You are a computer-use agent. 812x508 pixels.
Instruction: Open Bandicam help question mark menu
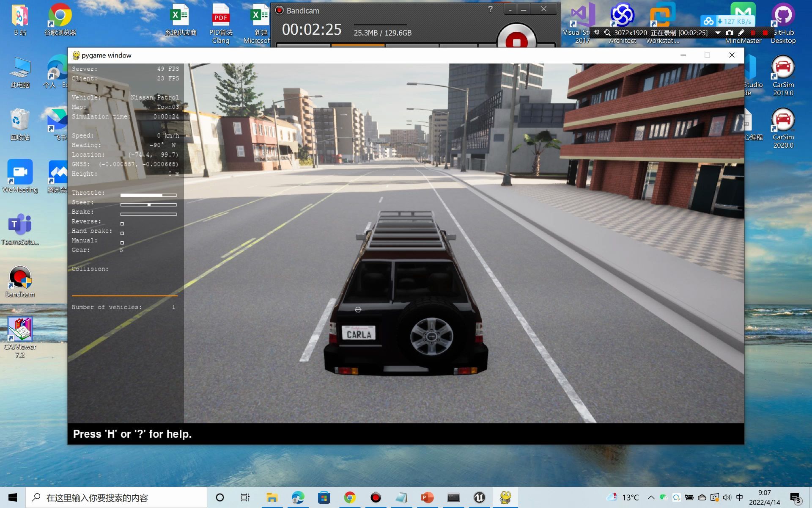point(490,9)
